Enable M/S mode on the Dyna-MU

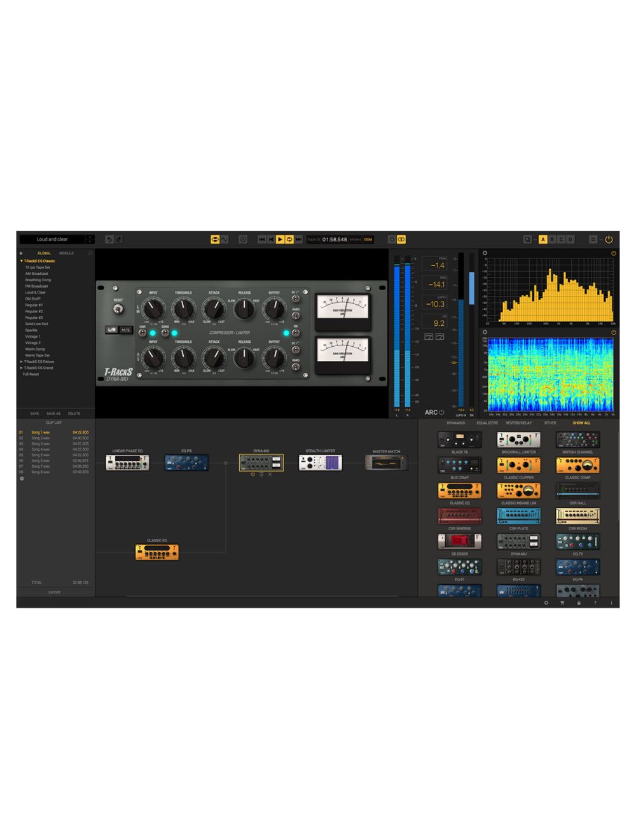126,329
